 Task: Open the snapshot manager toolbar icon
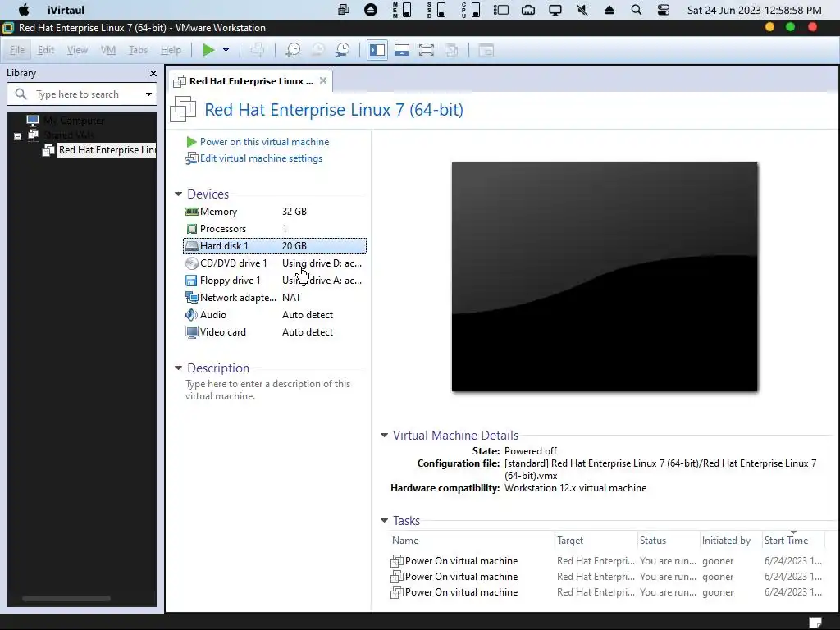point(342,50)
